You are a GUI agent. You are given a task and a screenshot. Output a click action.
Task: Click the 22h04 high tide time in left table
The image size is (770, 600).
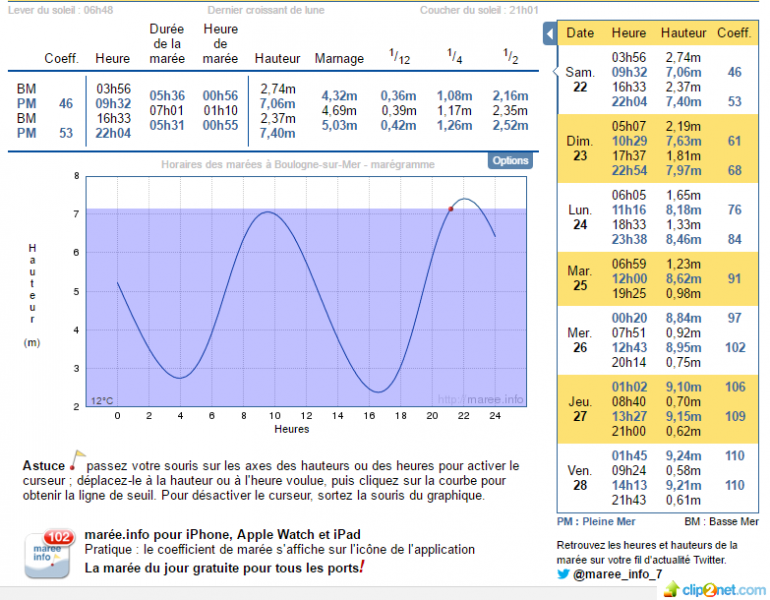[x=113, y=133]
